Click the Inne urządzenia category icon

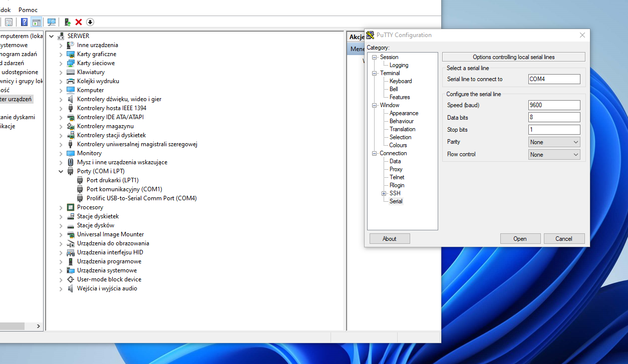pyautogui.click(x=71, y=45)
